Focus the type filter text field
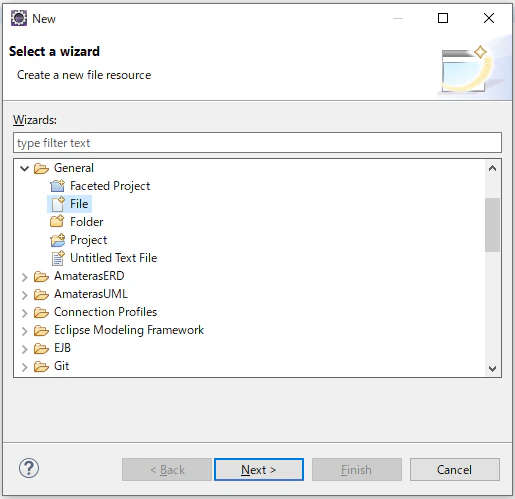This screenshot has height=499, width=515. coord(257,143)
